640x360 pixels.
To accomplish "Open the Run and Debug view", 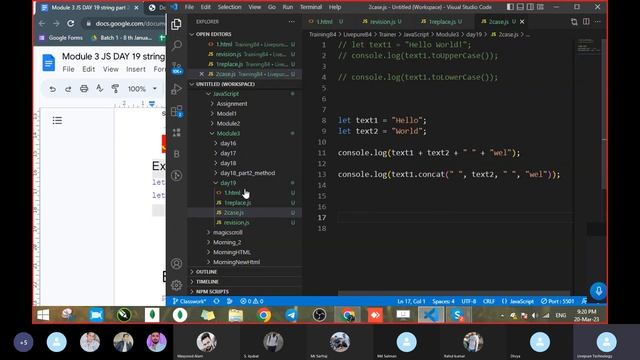I will (x=176, y=89).
